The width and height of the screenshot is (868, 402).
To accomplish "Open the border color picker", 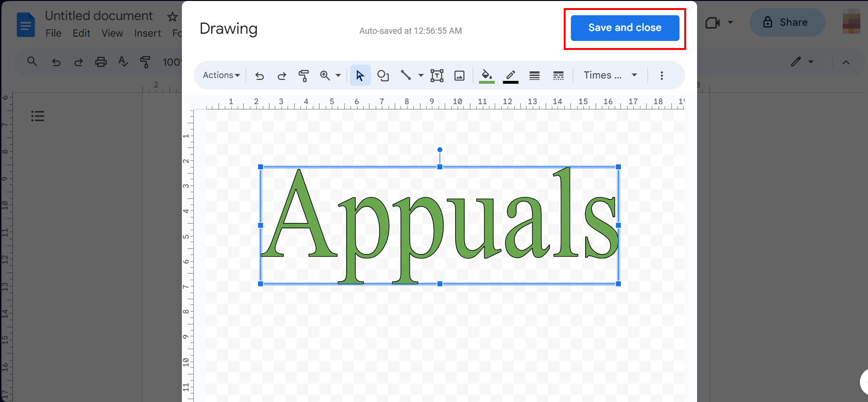I will [510, 76].
